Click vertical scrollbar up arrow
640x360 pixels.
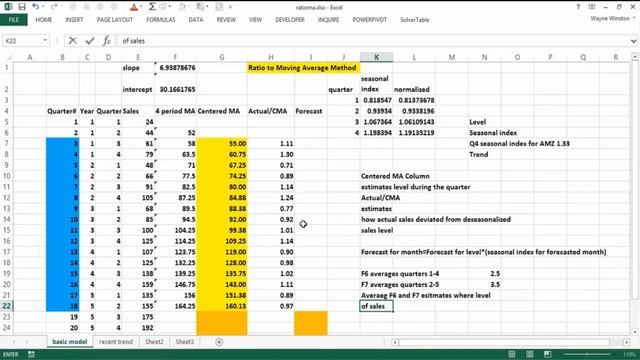click(635, 57)
